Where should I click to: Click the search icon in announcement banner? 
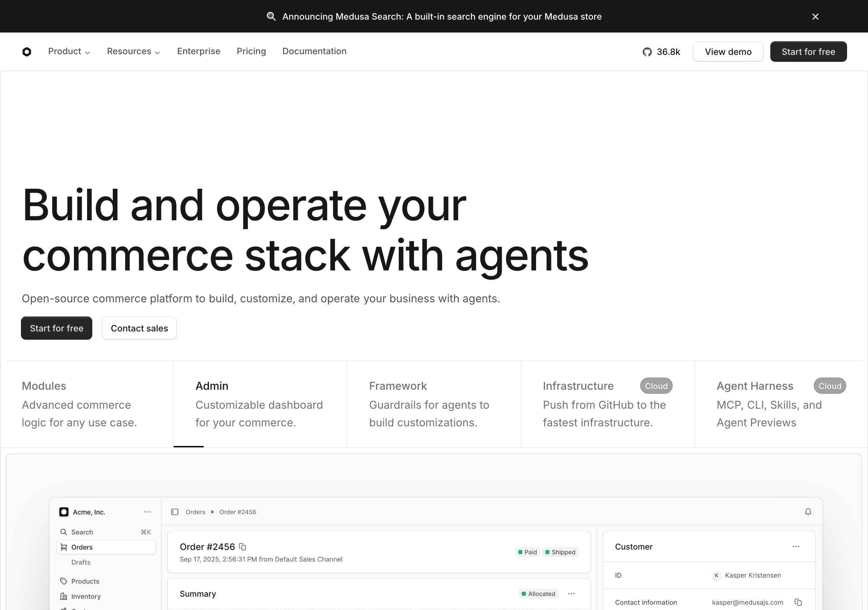(271, 16)
